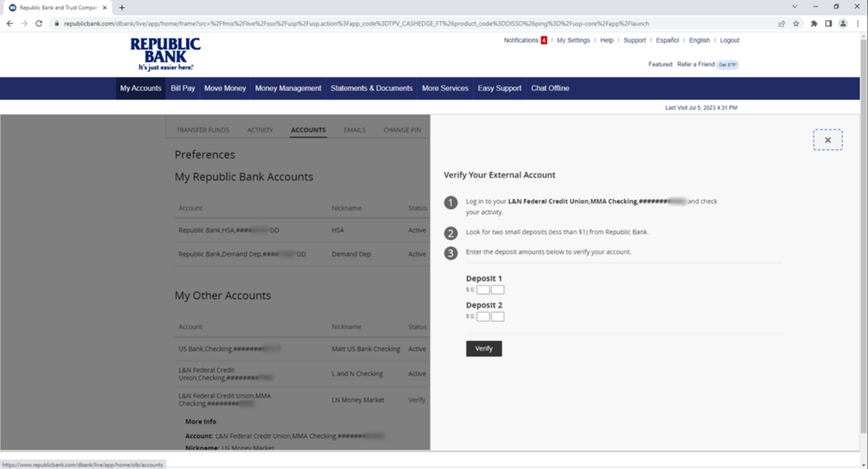The height and width of the screenshot is (469, 868).
Task: Reload the page with the refresh icon
Action: click(39, 23)
